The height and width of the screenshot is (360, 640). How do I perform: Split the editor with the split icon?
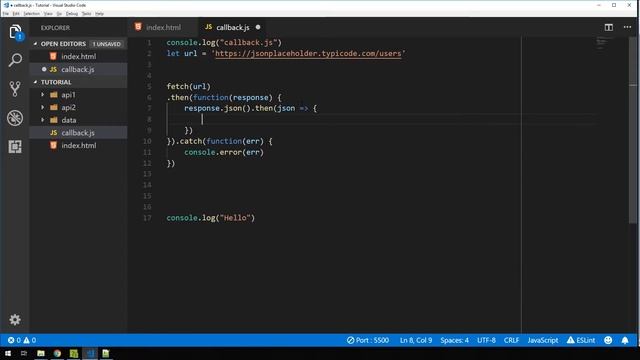pyautogui.click(x=609, y=27)
